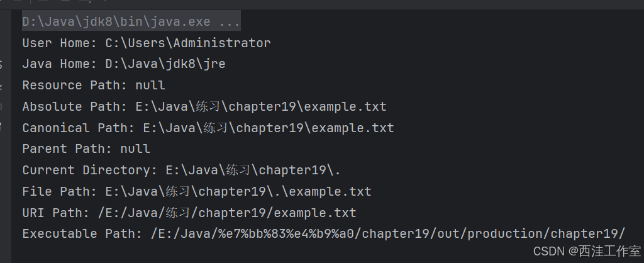Select the C:\Users\Administrator path text
The image size is (644, 263).
[x=187, y=43]
